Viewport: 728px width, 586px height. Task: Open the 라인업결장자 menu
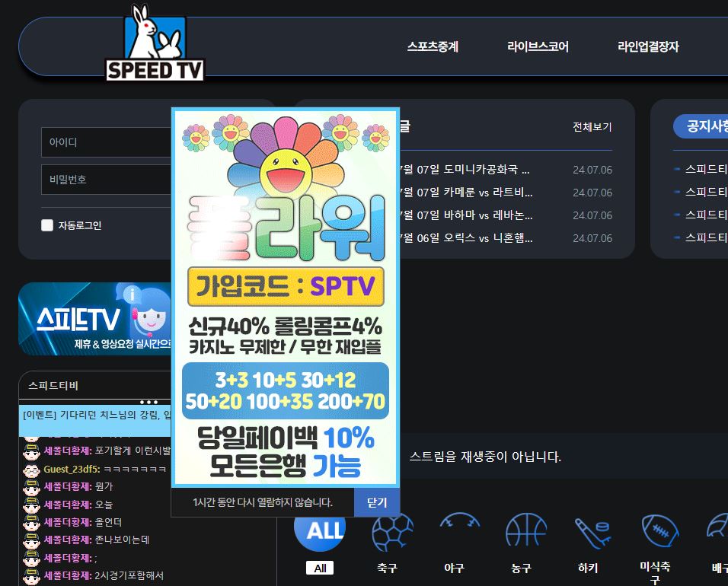click(648, 46)
